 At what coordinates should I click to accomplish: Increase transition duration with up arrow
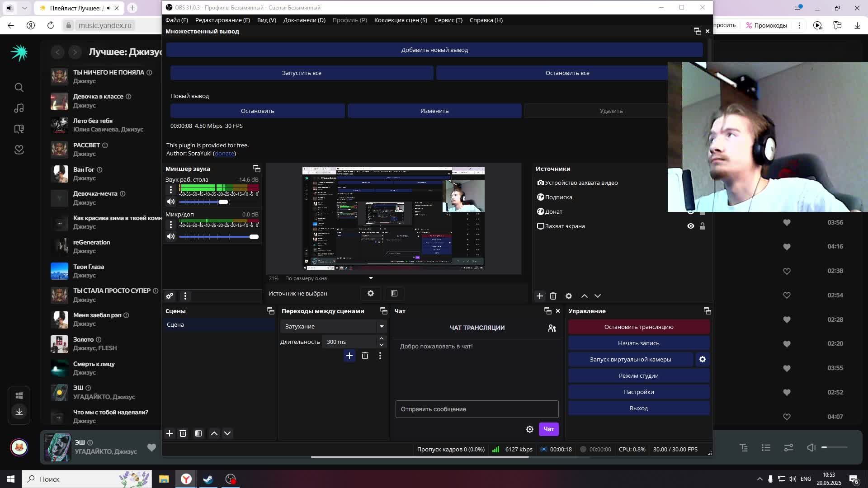[382, 338]
